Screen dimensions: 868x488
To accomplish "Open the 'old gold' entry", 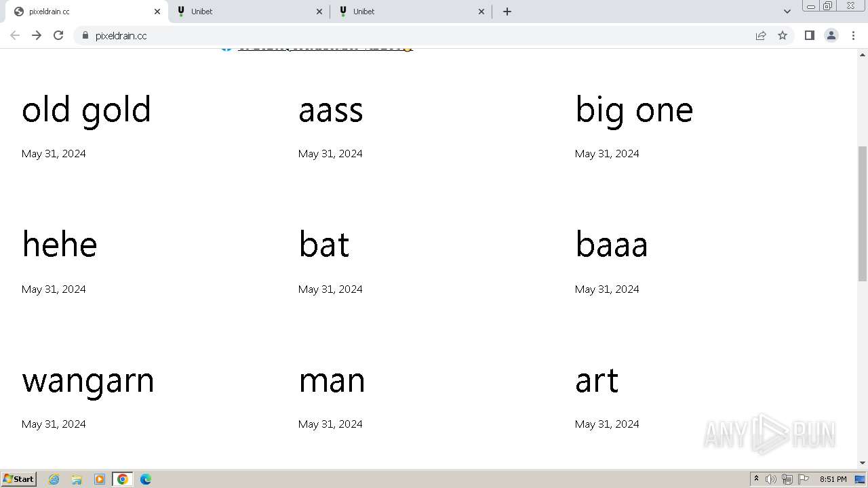I will pyautogui.click(x=86, y=110).
